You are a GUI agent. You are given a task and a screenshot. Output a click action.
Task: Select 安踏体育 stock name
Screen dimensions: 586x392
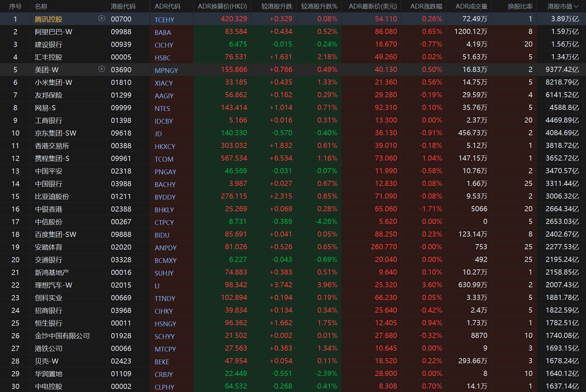(49, 247)
